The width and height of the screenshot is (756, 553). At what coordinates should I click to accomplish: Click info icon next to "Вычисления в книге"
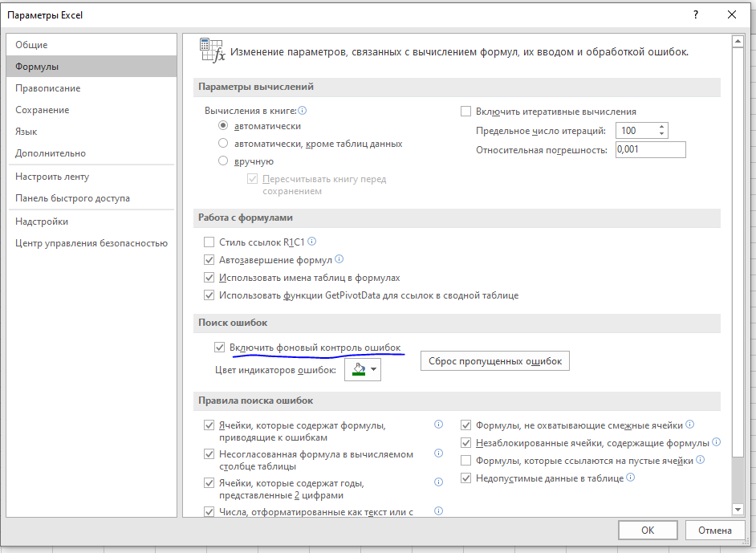point(303,111)
